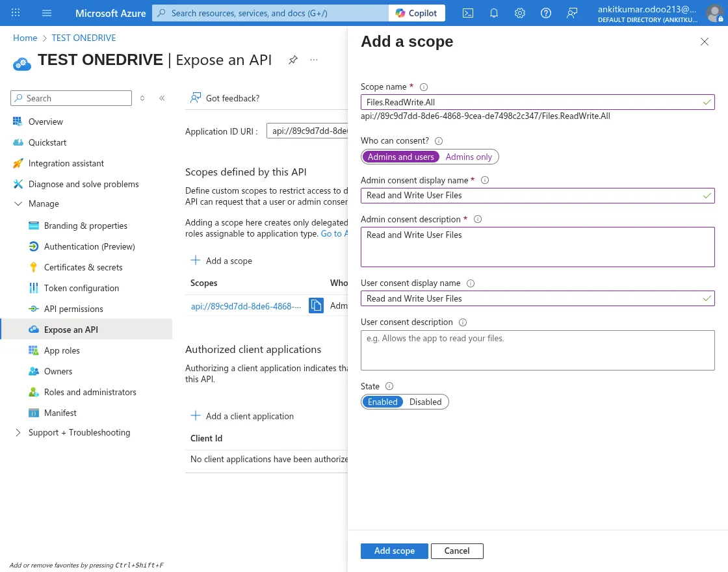Collapse the Manage section in sidebar

18,203
